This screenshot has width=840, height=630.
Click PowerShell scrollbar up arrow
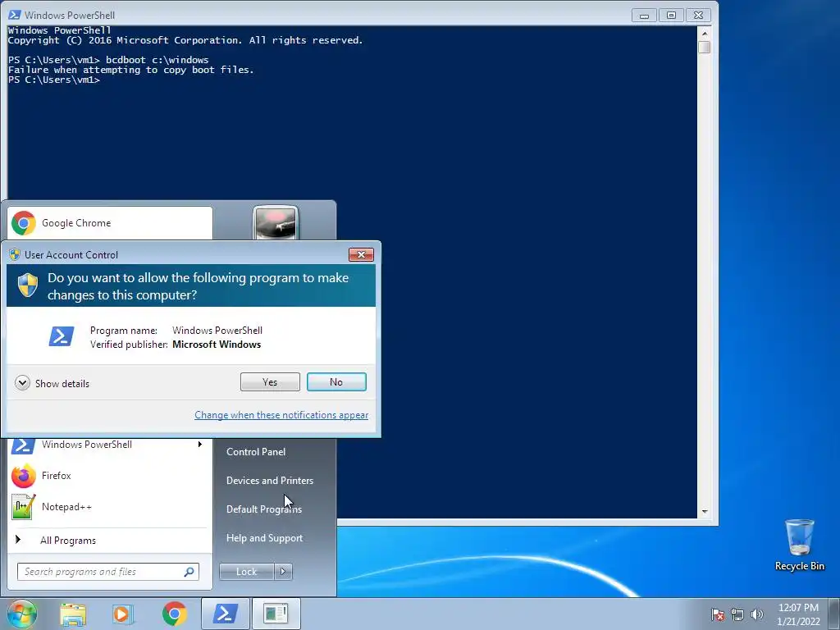(x=705, y=33)
